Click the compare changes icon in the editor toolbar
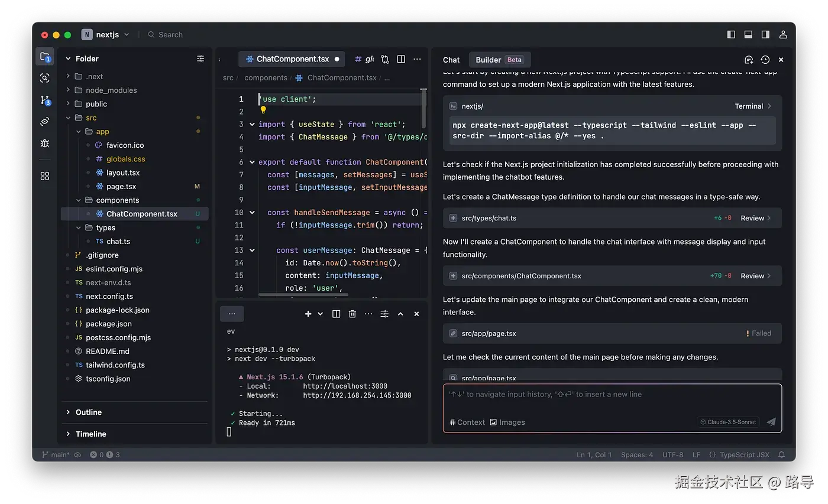The width and height of the screenshot is (828, 504). click(385, 59)
